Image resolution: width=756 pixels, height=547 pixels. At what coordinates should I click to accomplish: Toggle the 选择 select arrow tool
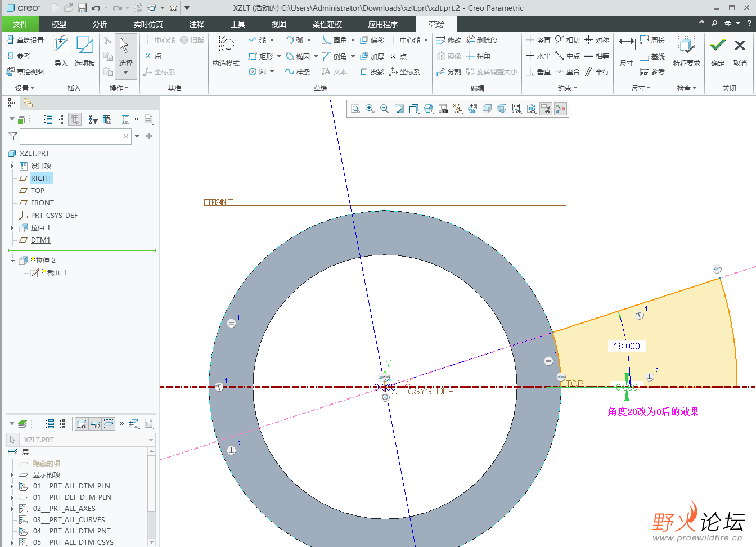(125, 51)
